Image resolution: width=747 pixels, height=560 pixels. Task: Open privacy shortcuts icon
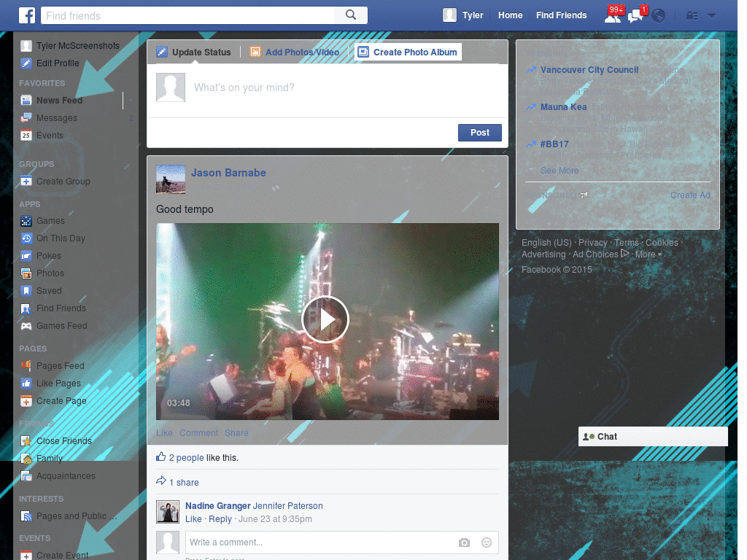692,16
